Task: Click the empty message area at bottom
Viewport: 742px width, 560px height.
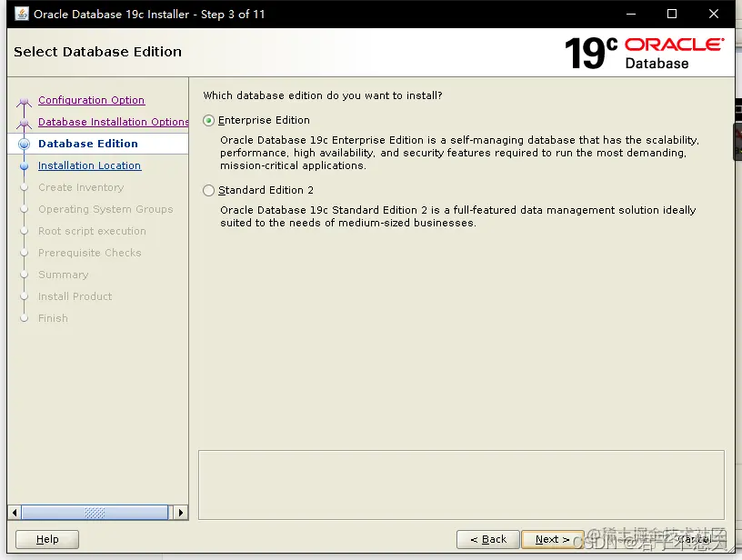Action: (461, 485)
